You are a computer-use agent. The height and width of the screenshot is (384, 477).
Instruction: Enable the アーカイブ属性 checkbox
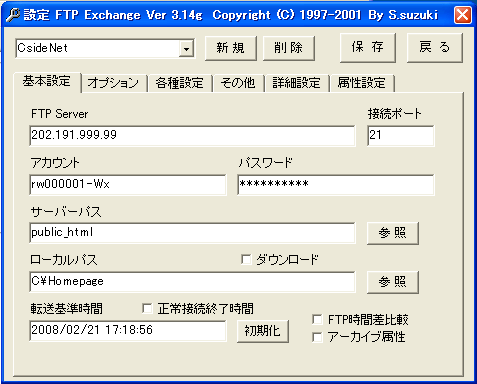(317, 337)
